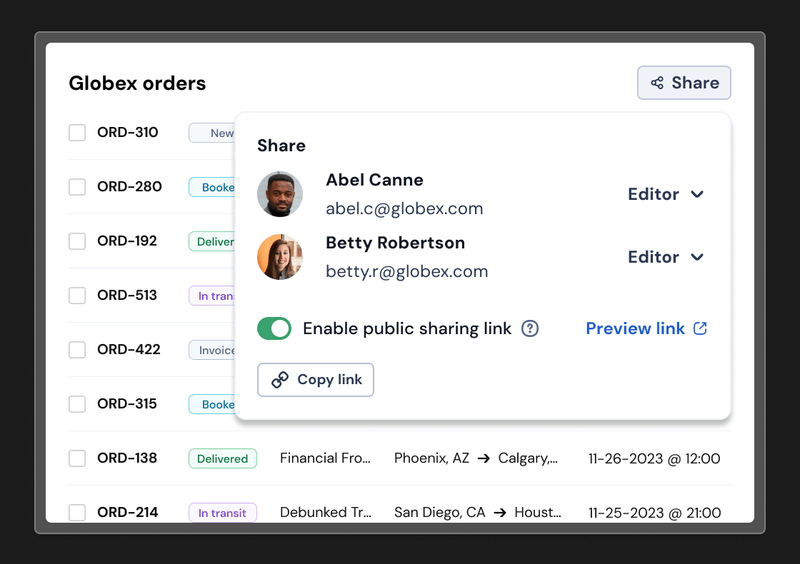This screenshot has height=564, width=800.
Task: Tick the ORD-513 checkbox
Action: click(77, 295)
